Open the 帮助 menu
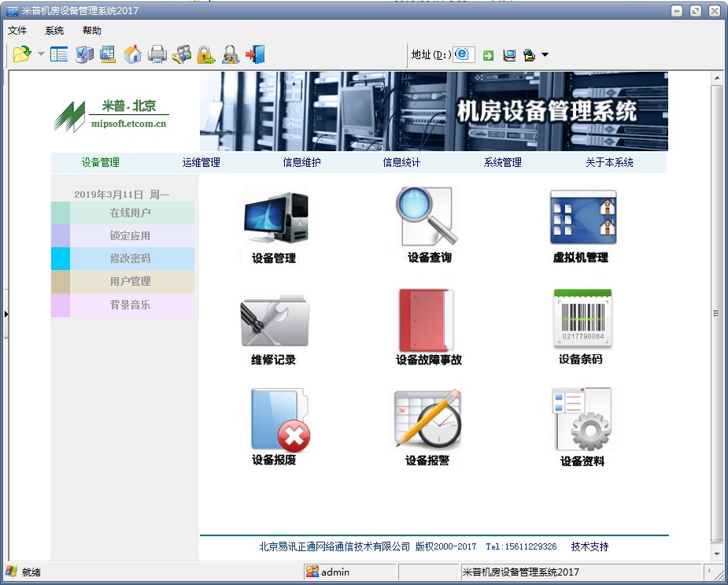The height and width of the screenshot is (585, 728). point(92,31)
